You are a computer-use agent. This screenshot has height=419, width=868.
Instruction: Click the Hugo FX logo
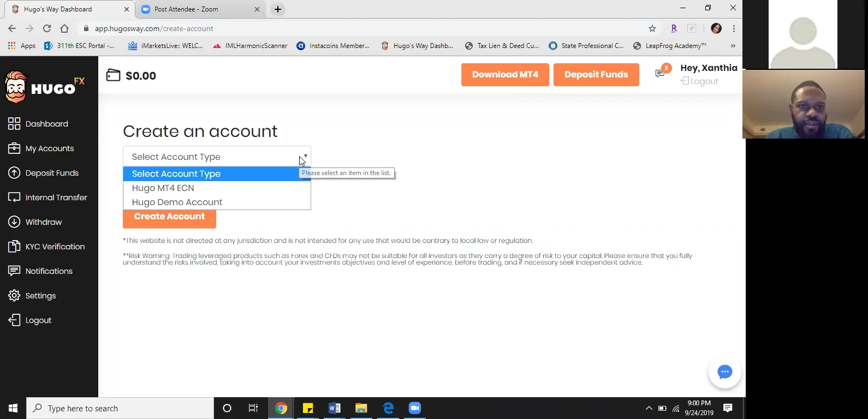click(x=45, y=87)
